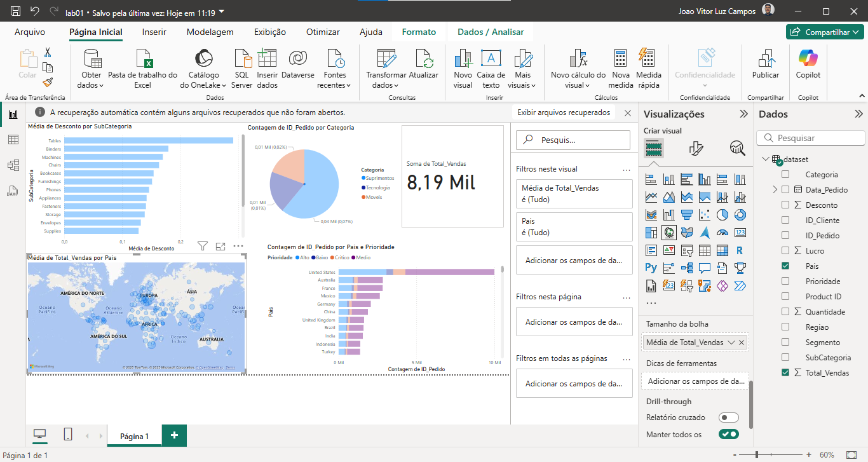Open the Arquivo menu
The height and width of the screenshot is (462, 868).
point(30,32)
